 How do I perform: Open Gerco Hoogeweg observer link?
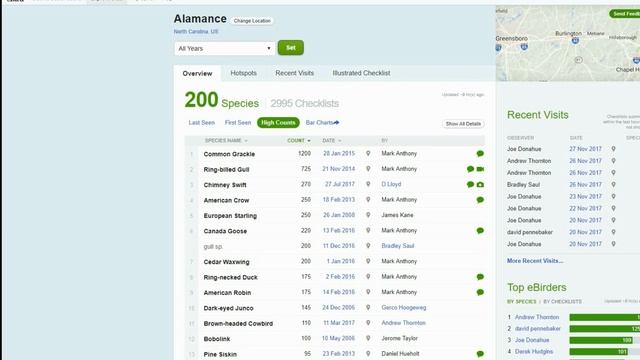(404, 308)
